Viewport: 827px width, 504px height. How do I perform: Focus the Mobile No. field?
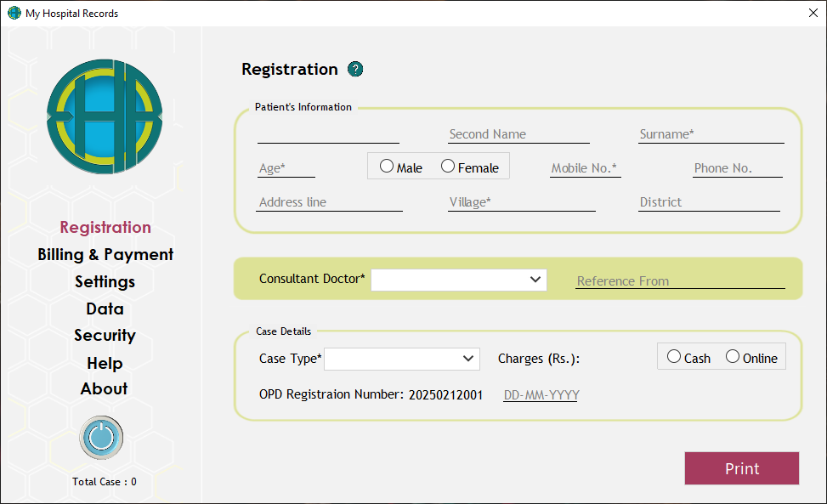pyautogui.click(x=585, y=168)
